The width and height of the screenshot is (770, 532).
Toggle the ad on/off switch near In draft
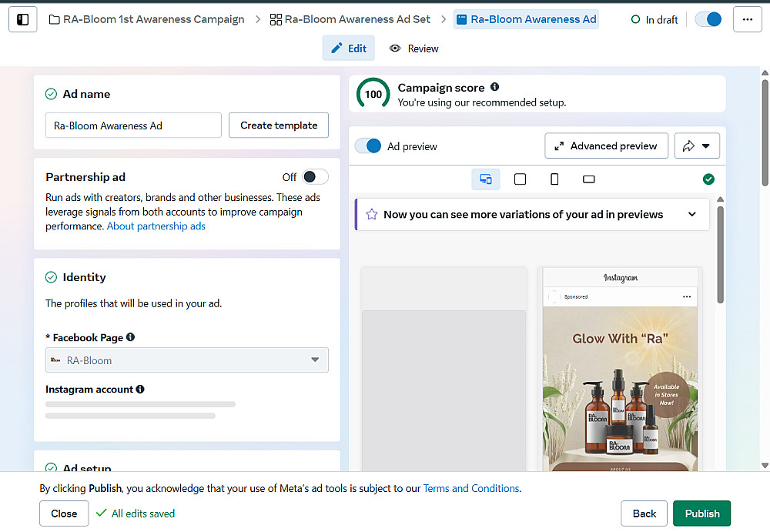click(x=708, y=20)
